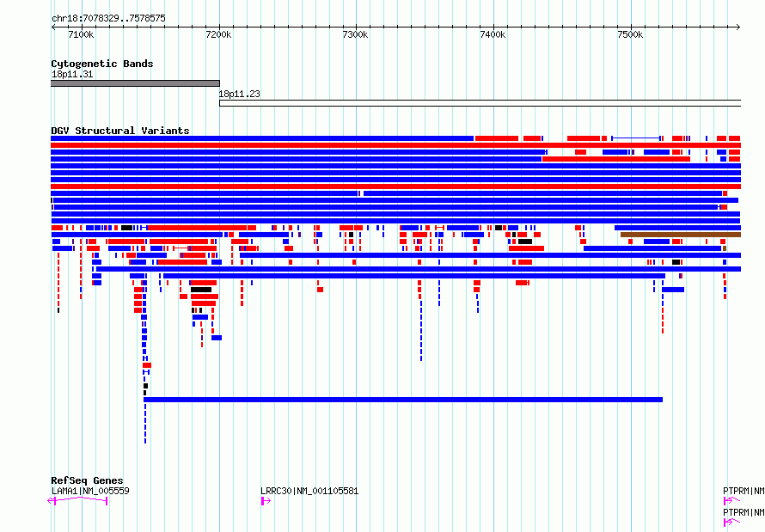The height and width of the screenshot is (532, 765).
Task: Click the 7300k ruler tick label
Action: pos(355,34)
